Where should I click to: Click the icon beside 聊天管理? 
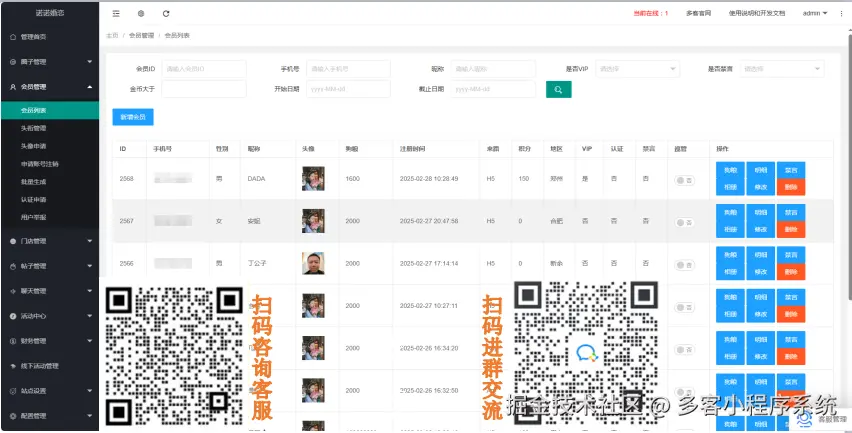tap(13, 291)
